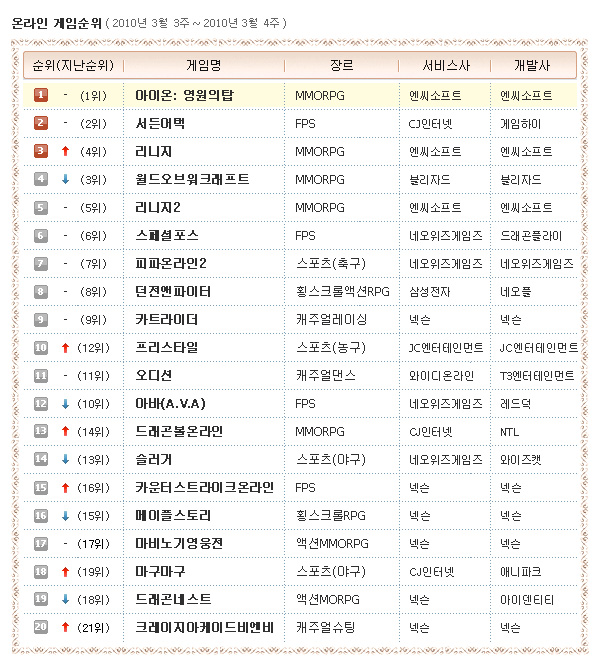The height and width of the screenshot is (666, 600).
Task: Select the 메이플스토리 game title
Action: (x=173, y=515)
